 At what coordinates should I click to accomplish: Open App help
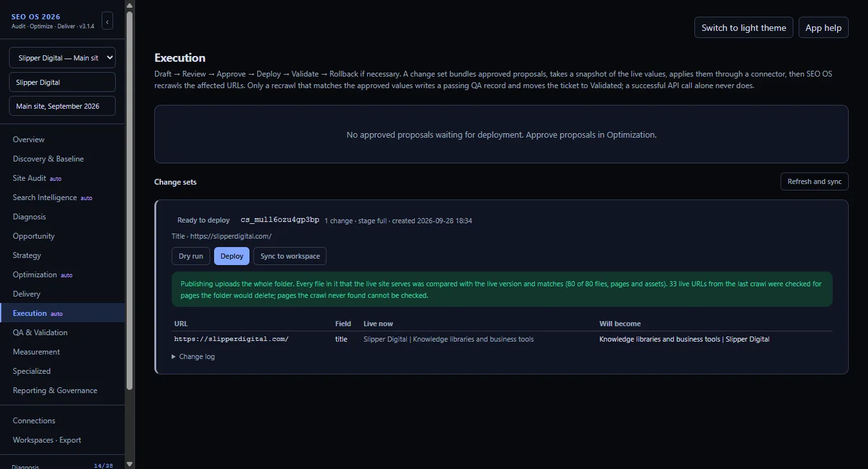coord(824,28)
